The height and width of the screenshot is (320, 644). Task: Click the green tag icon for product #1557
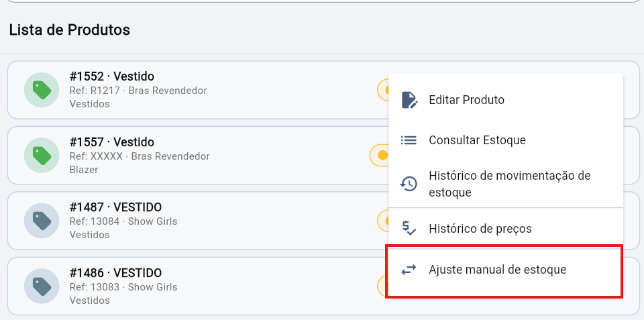pos(42,155)
